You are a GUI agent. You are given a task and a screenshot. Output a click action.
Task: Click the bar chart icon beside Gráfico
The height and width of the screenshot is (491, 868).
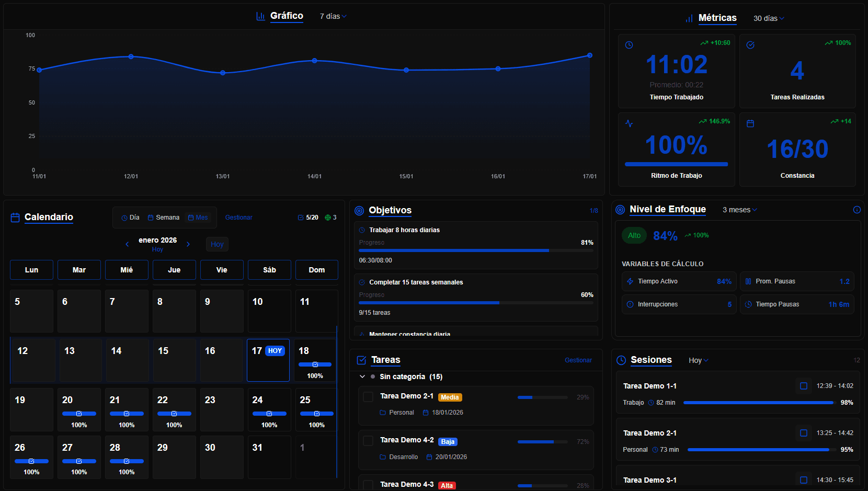coord(260,16)
